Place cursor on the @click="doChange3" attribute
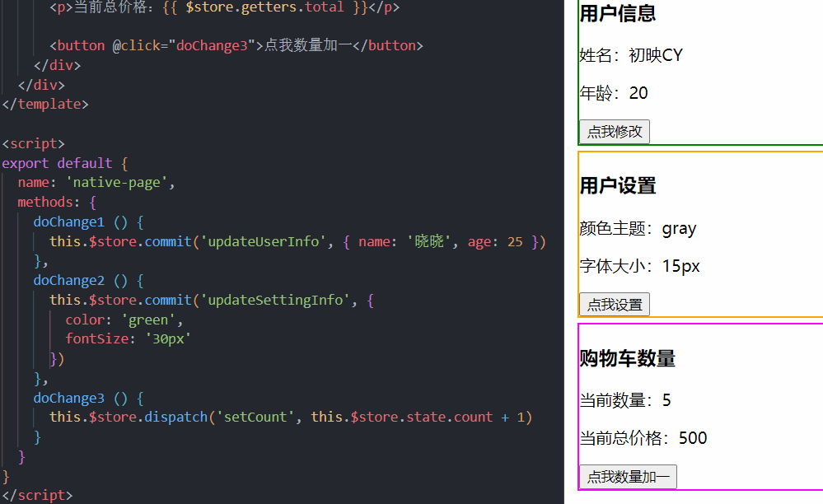This screenshot has height=504, width=823. [184, 45]
